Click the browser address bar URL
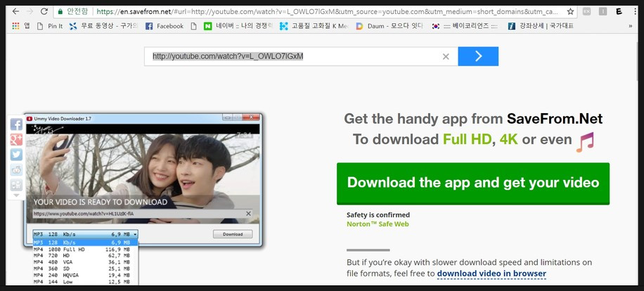The height and width of the screenshot is (291, 644). coord(328,11)
